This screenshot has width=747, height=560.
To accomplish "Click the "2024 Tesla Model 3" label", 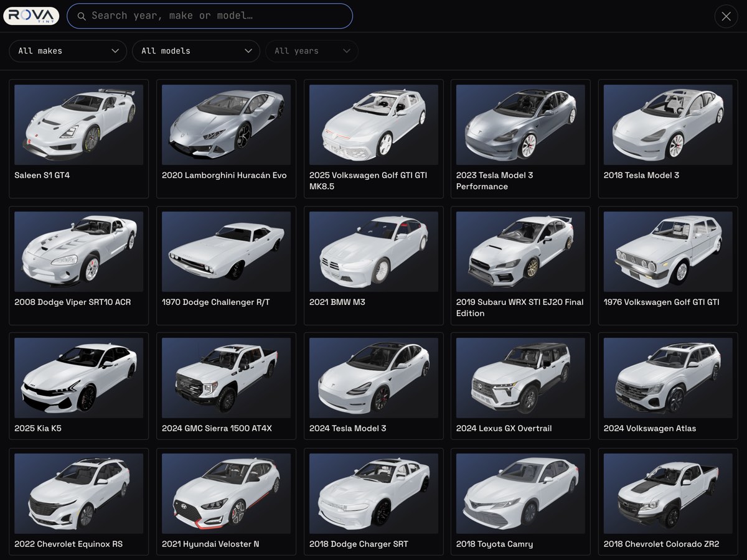I will 348,429.
